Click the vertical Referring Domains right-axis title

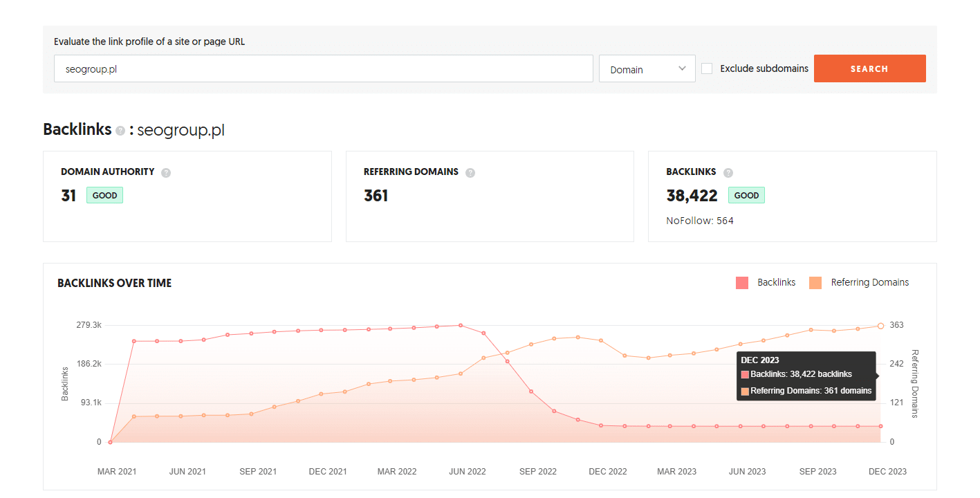(914, 384)
